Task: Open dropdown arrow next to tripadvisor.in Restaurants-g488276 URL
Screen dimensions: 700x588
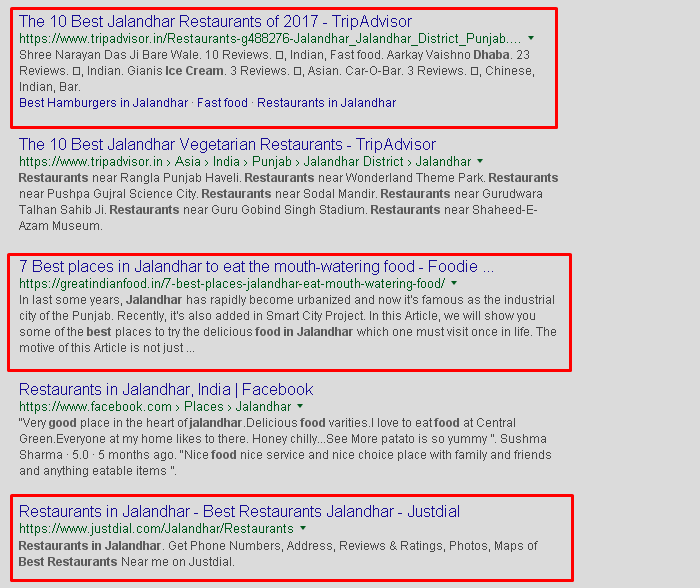Action: tap(531, 38)
